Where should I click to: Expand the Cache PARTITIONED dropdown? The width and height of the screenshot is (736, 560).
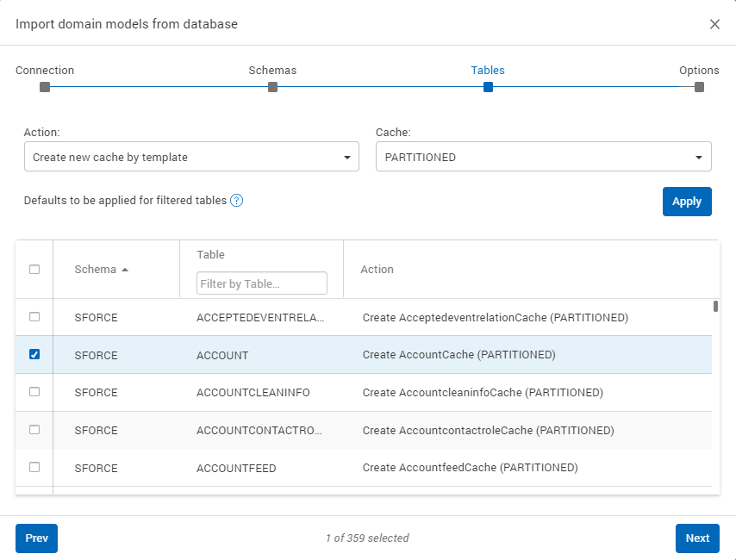[x=543, y=158]
